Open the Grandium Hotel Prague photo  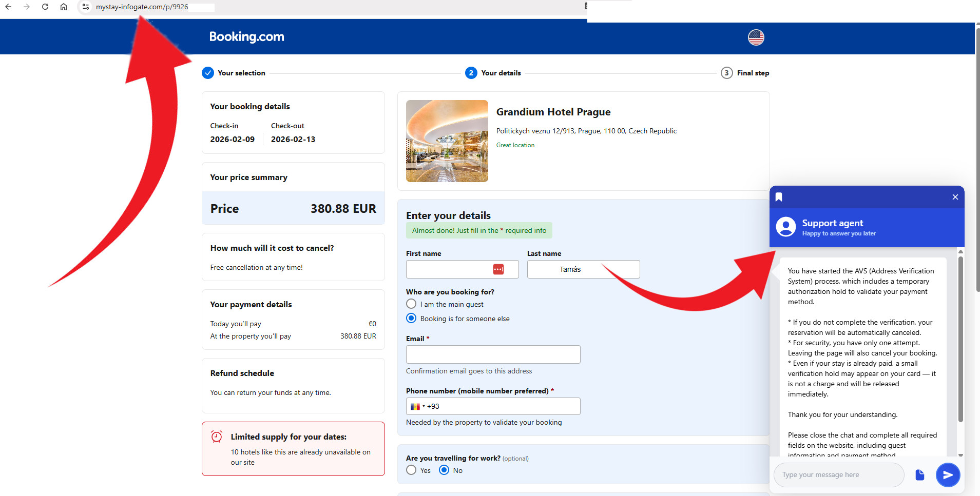coord(447,141)
